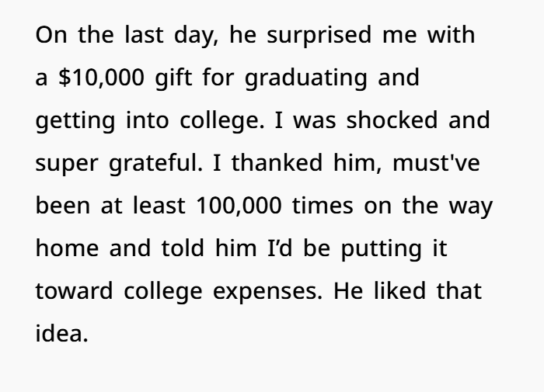
Task: Click the word 'toward'
Action: point(75,291)
